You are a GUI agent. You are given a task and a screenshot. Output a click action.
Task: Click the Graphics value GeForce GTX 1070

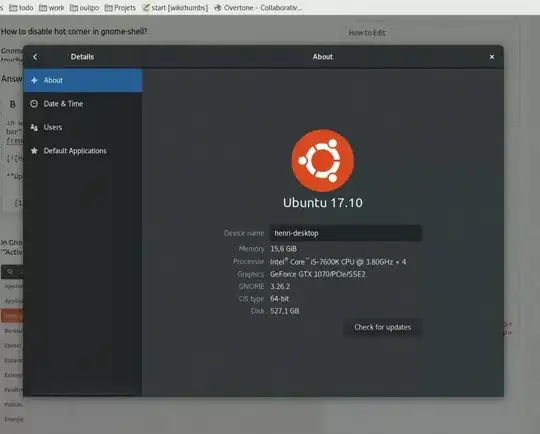(x=318, y=274)
